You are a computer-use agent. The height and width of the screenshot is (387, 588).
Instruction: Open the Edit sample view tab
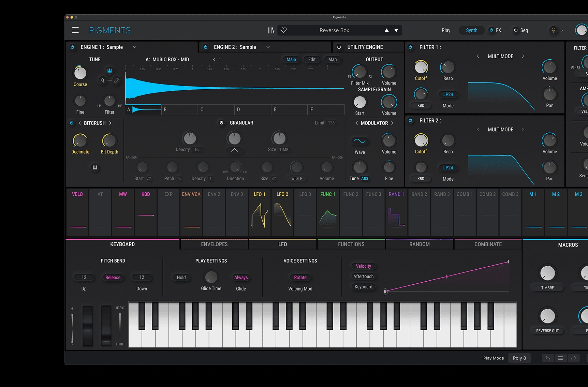312,59
